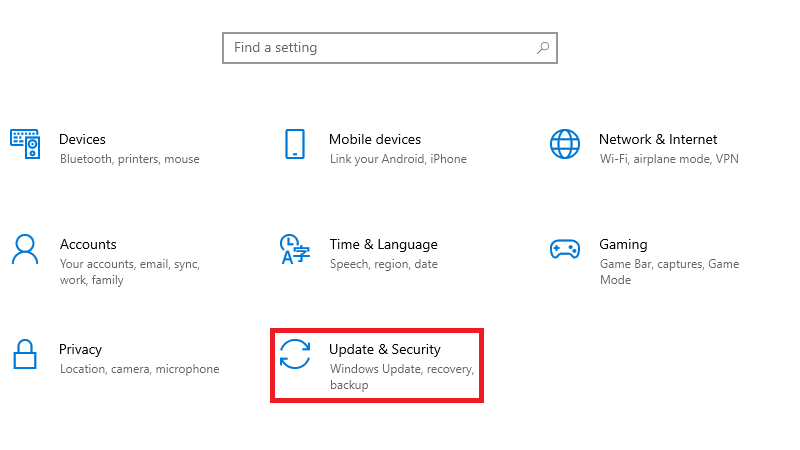This screenshot has height=450, width=800.
Task: Open Mobile devices via its title text
Action: (375, 139)
